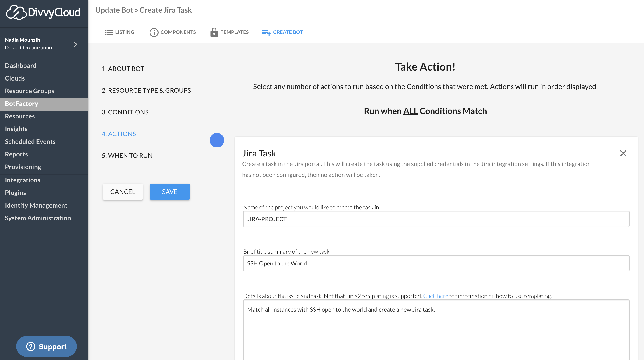
Task: Open the Resource Groups sidebar item
Action: [30, 91]
